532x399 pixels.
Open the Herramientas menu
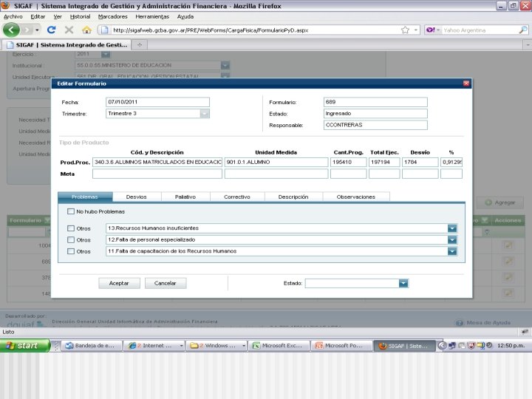(152, 16)
